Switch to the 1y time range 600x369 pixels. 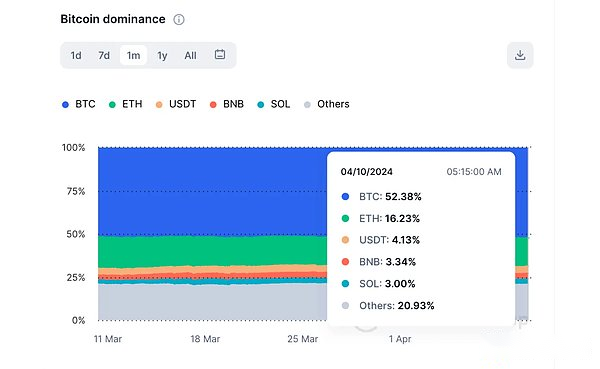(x=162, y=56)
